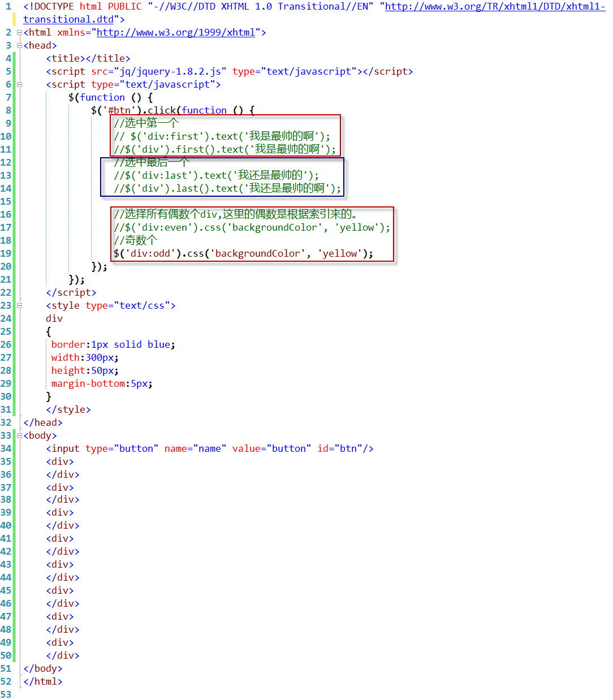This screenshot has height=700, width=613.
Task: Collapse the body section fold marker
Action: (19, 435)
